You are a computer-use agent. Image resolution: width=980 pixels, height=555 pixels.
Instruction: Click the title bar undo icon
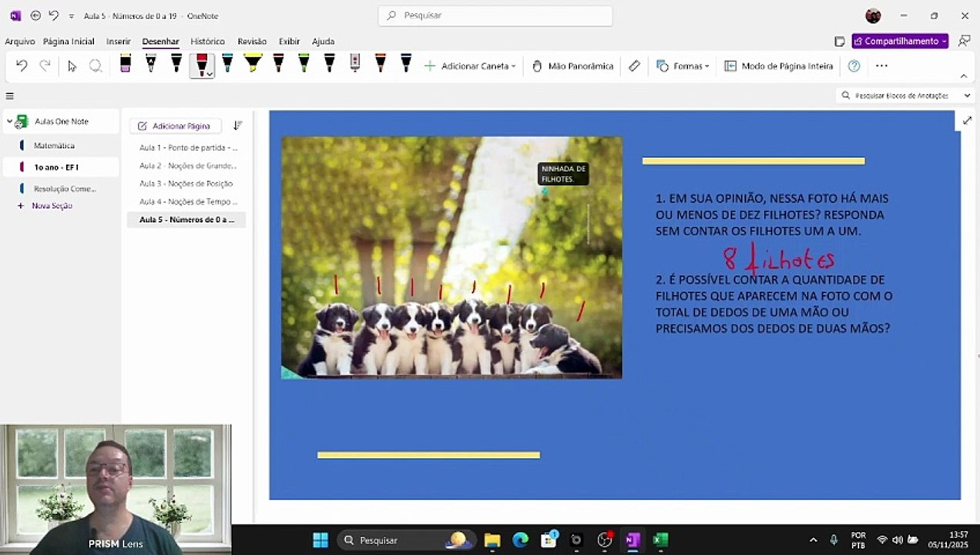pos(53,15)
